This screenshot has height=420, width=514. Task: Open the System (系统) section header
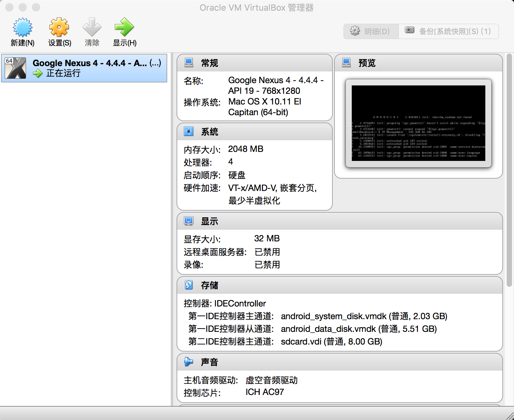point(255,132)
